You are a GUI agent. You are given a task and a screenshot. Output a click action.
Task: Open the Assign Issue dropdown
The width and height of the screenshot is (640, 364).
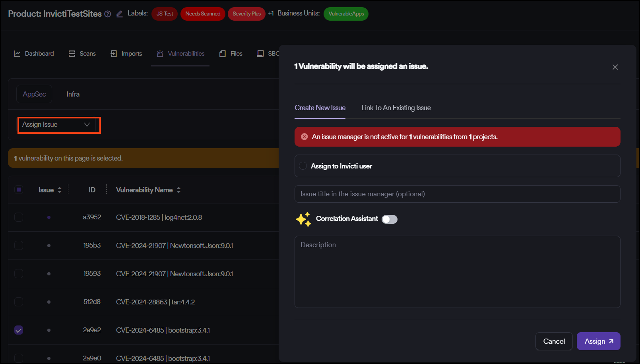pyautogui.click(x=59, y=125)
